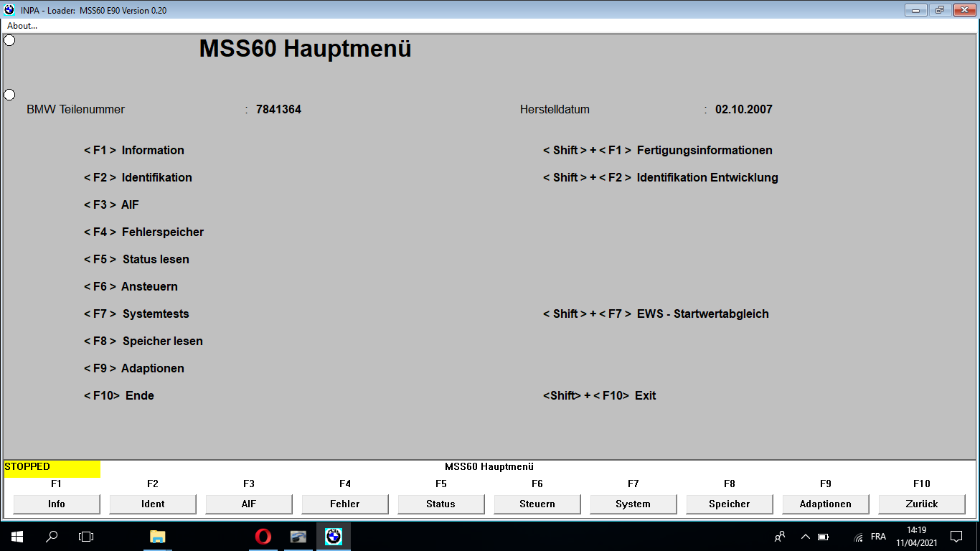Click the '<Shift> + < F10> Exit' text
This screenshot has width=980, height=551.
600,395
